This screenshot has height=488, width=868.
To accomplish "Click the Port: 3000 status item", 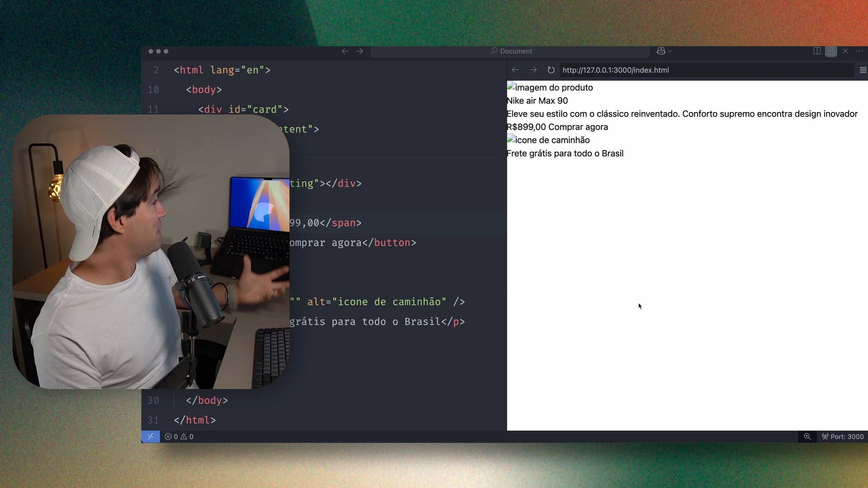I will tap(843, 436).
